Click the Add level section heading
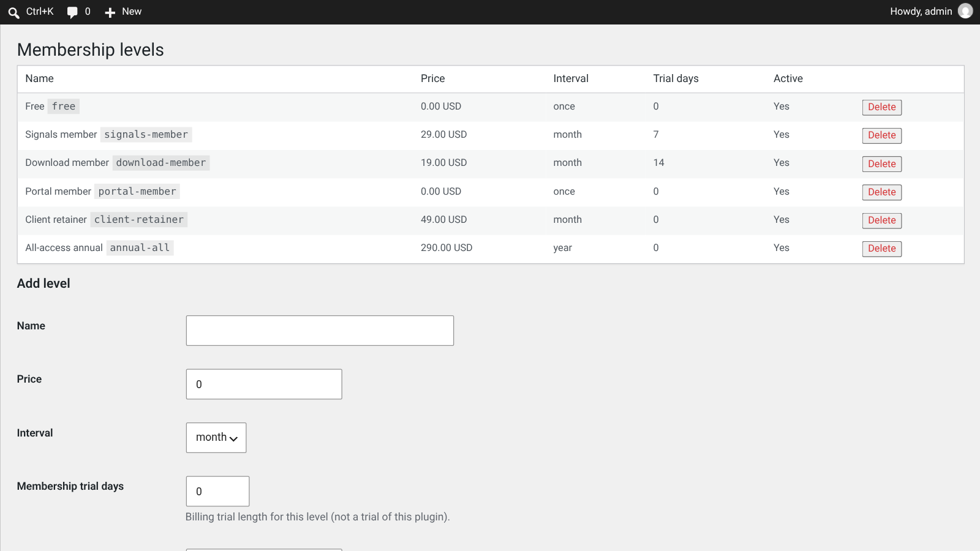This screenshot has height=551, width=980. [43, 283]
